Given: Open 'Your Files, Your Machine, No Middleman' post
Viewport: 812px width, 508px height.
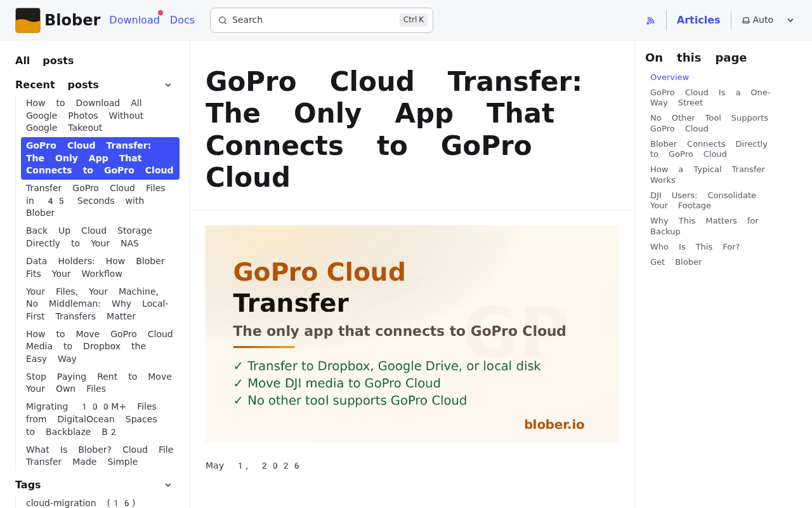Looking at the screenshot, I should 100,304.
